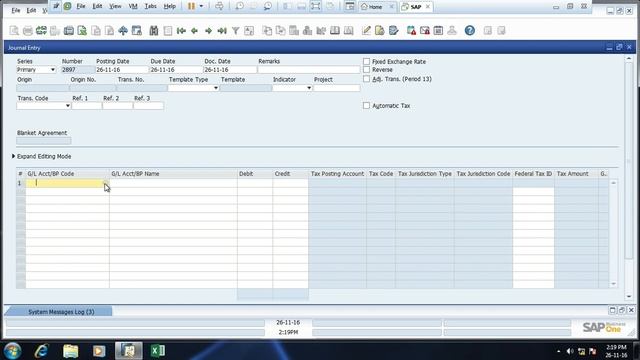
Task: Click the Print toolbar icon
Action: [28, 31]
